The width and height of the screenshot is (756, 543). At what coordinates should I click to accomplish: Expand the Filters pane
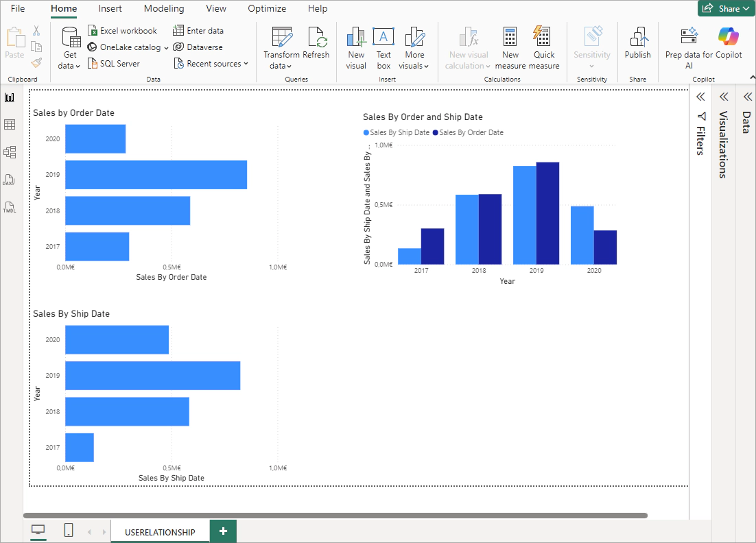(700, 97)
